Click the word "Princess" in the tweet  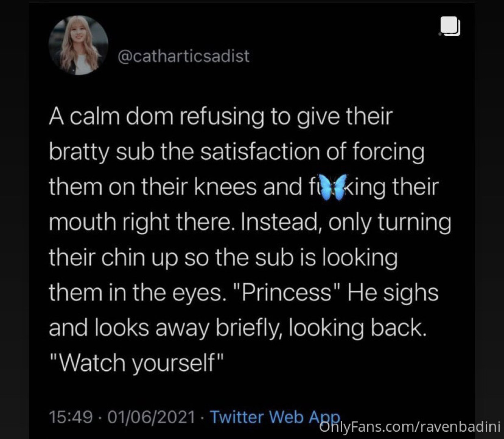point(286,292)
